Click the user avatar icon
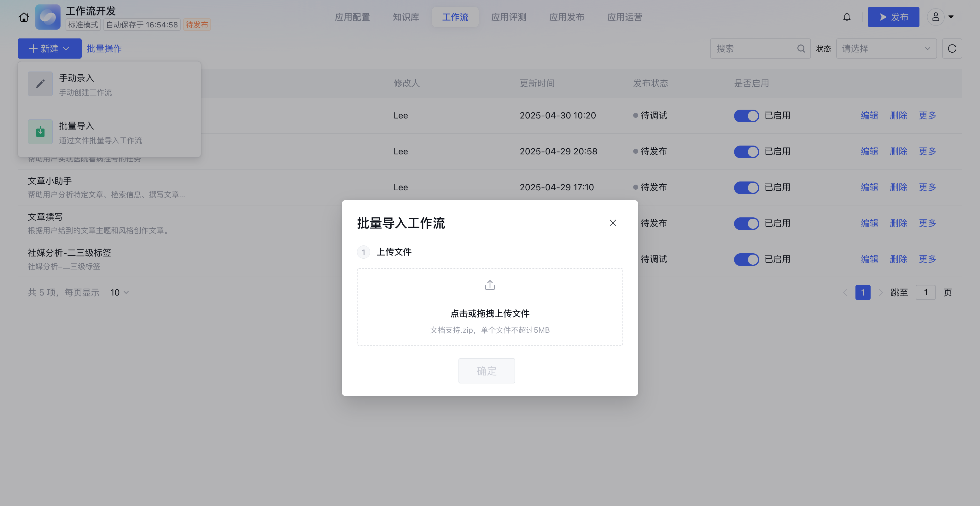980x506 pixels. click(936, 17)
